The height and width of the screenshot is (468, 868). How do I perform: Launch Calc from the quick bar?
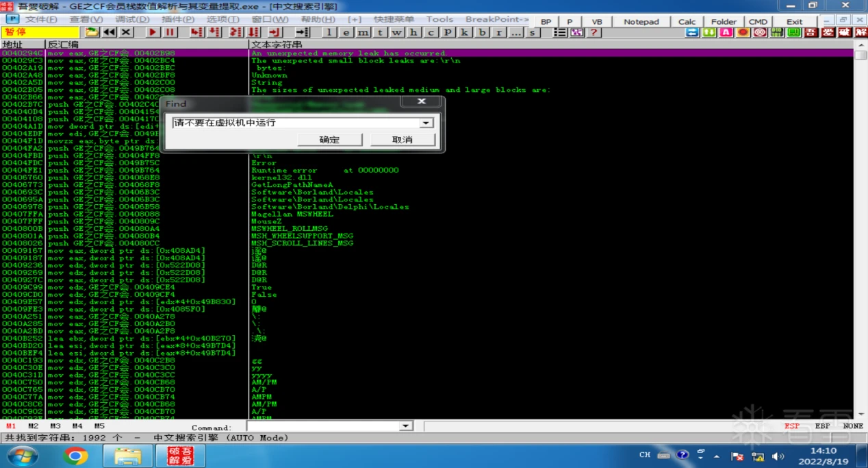pos(687,22)
